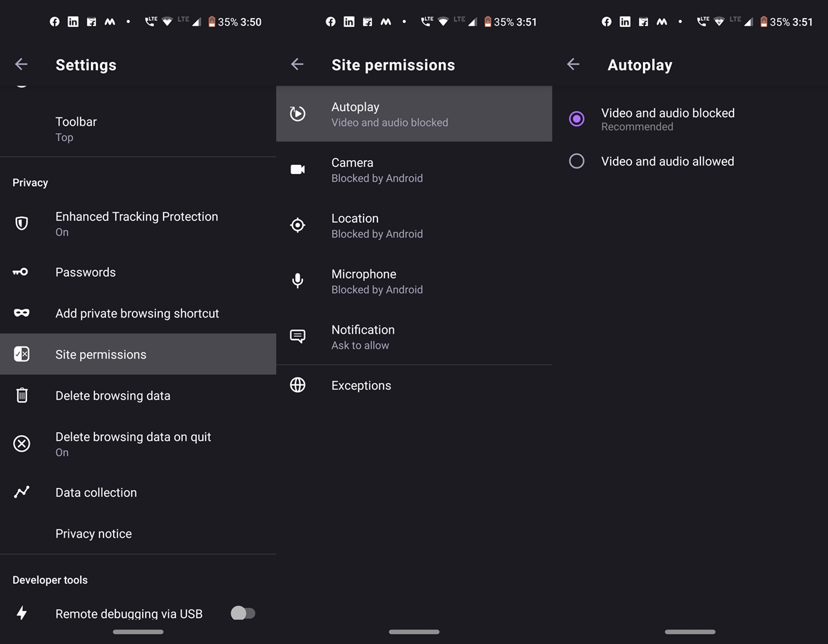Image resolution: width=828 pixels, height=644 pixels.
Task: Open Camera permission entry
Action: coord(414,170)
